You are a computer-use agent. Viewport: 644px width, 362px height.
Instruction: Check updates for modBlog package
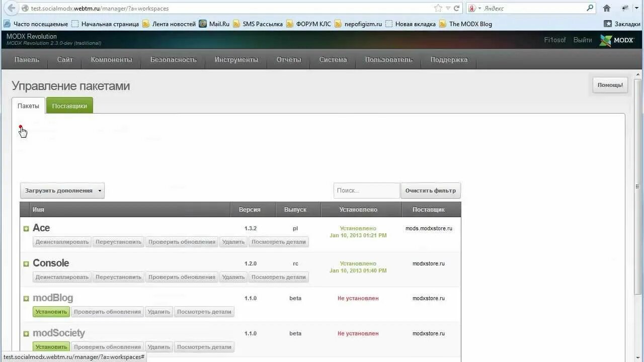[107, 312]
